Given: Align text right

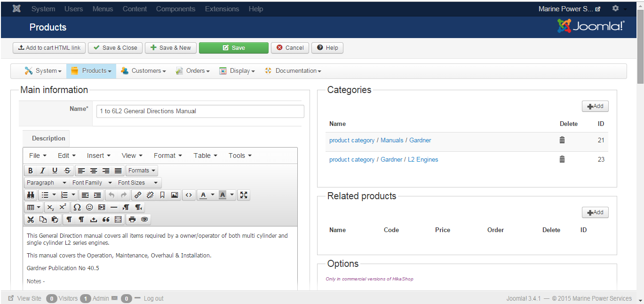Looking at the screenshot, I should pos(106,171).
